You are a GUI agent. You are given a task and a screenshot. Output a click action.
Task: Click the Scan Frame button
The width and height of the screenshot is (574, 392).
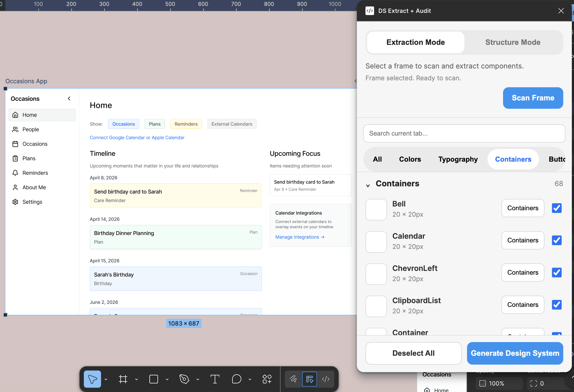pos(533,98)
